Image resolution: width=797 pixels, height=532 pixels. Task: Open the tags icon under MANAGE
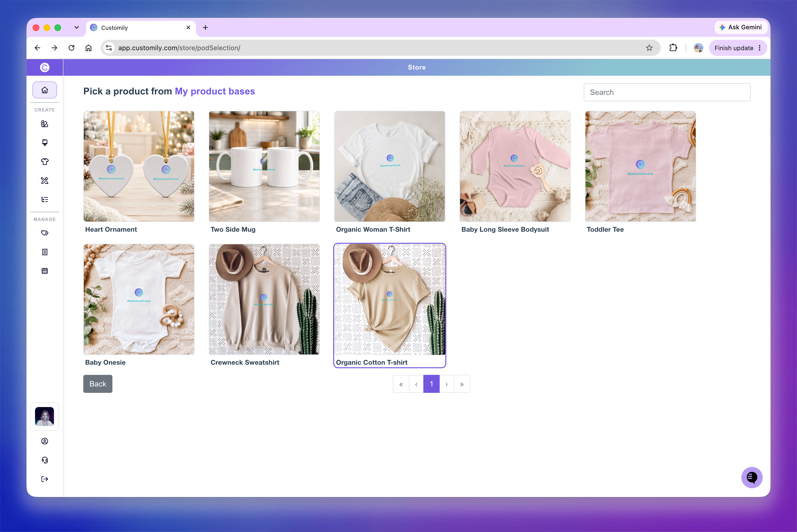(x=45, y=233)
